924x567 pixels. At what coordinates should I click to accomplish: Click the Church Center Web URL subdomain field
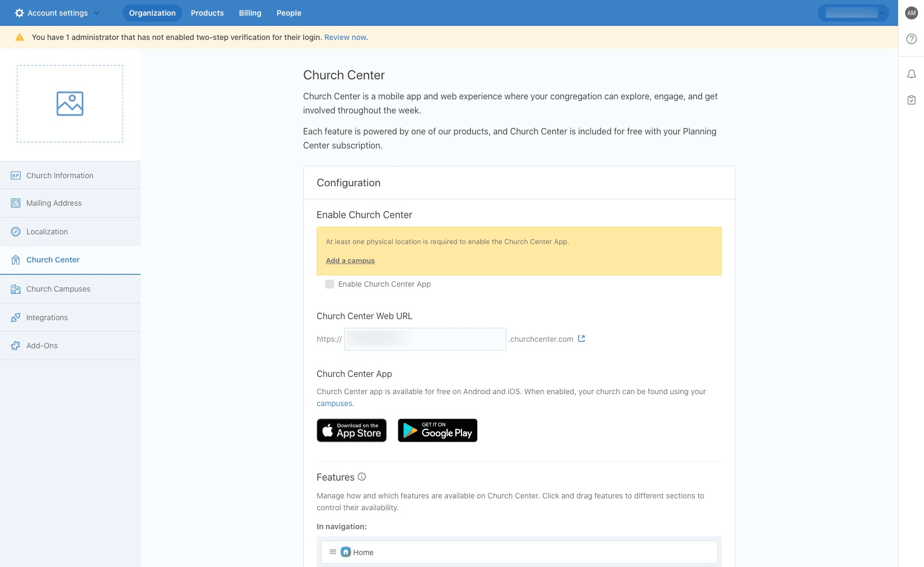[x=425, y=339]
